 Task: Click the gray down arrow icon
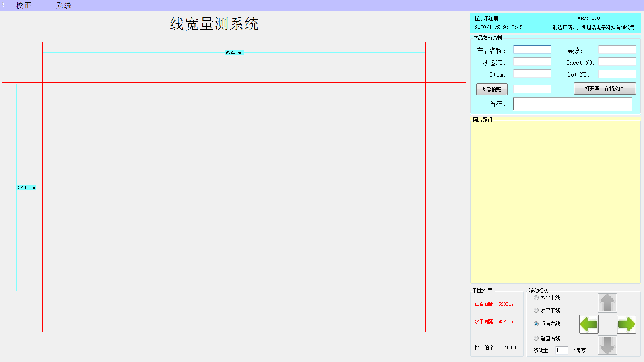[x=607, y=345]
